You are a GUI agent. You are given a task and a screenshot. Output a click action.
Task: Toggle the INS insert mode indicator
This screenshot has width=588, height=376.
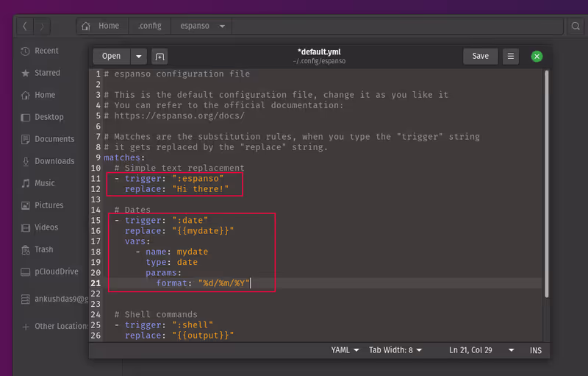536,350
